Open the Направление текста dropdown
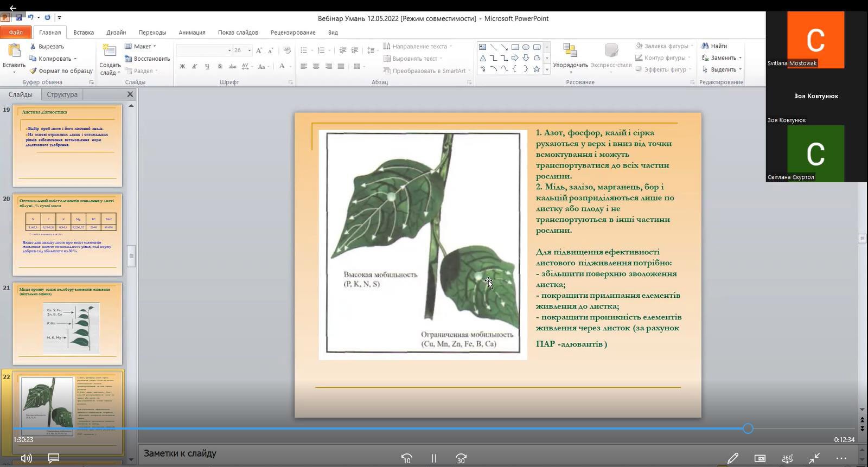868x467 pixels. tap(418, 47)
